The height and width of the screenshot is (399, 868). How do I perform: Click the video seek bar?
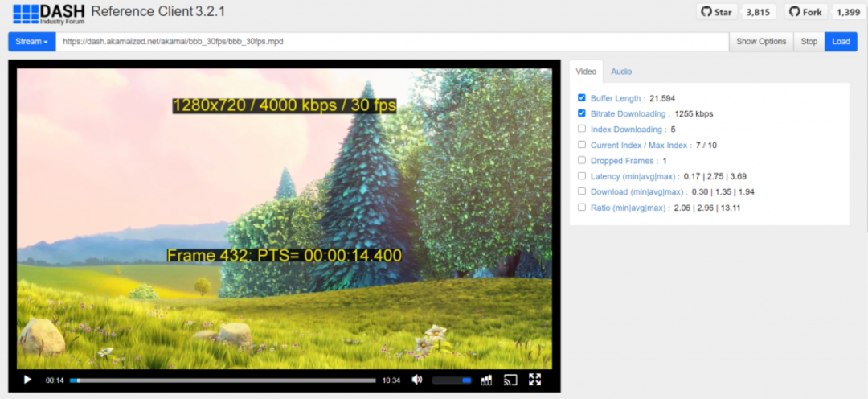223,380
